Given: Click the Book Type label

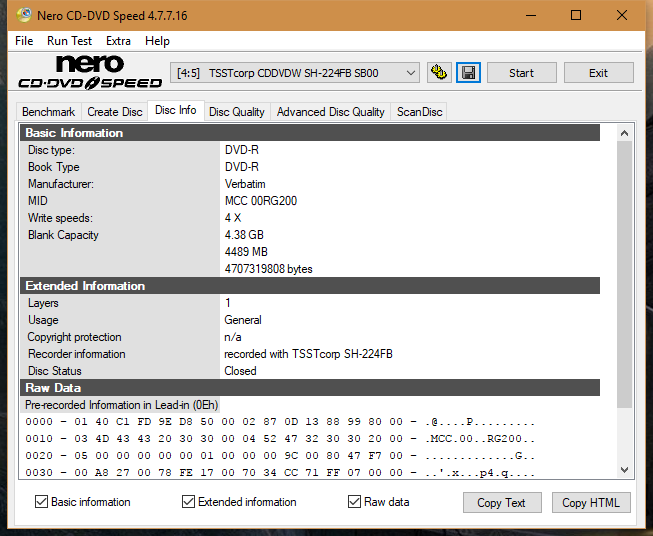Looking at the screenshot, I should click(x=54, y=167).
